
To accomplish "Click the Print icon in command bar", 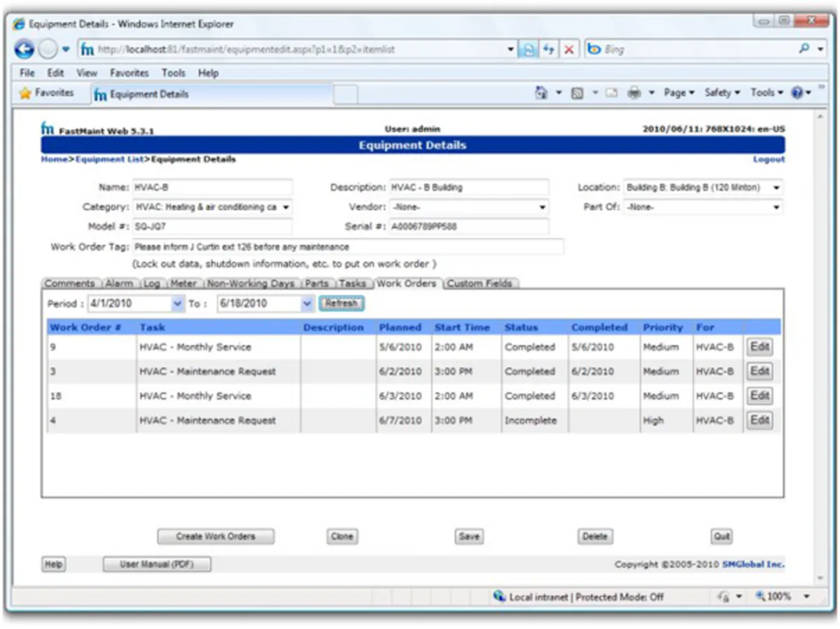I will pyautogui.click(x=634, y=93).
